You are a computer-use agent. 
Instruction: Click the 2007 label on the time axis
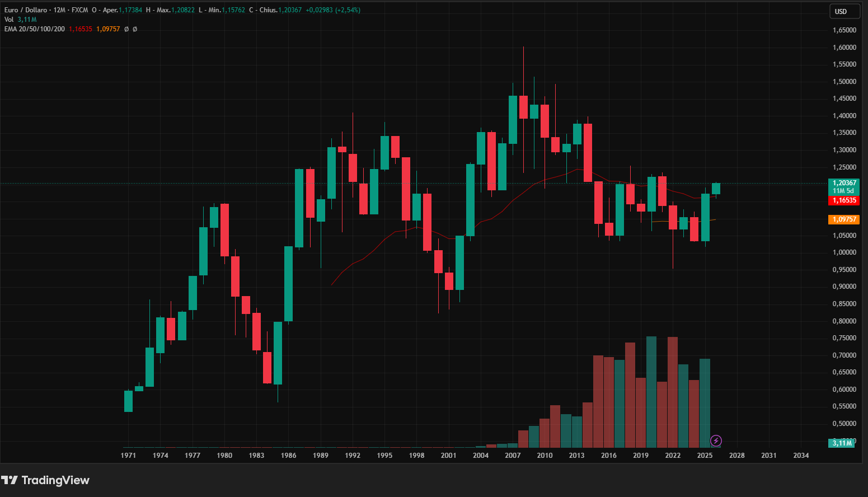[513, 456]
